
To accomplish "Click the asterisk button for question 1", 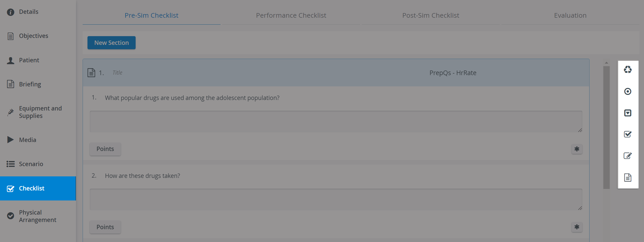I will (577, 149).
